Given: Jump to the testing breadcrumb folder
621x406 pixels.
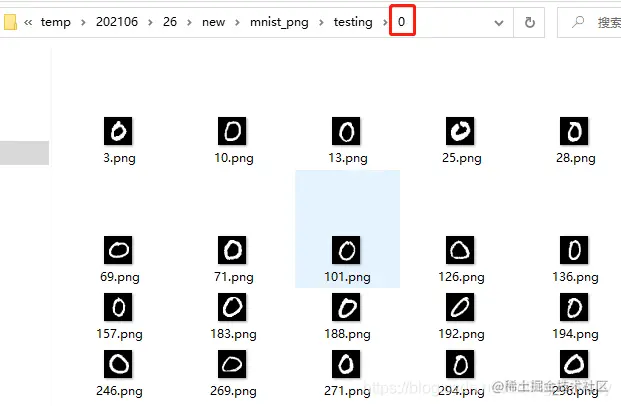Looking at the screenshot, I should tap(353, 22).
